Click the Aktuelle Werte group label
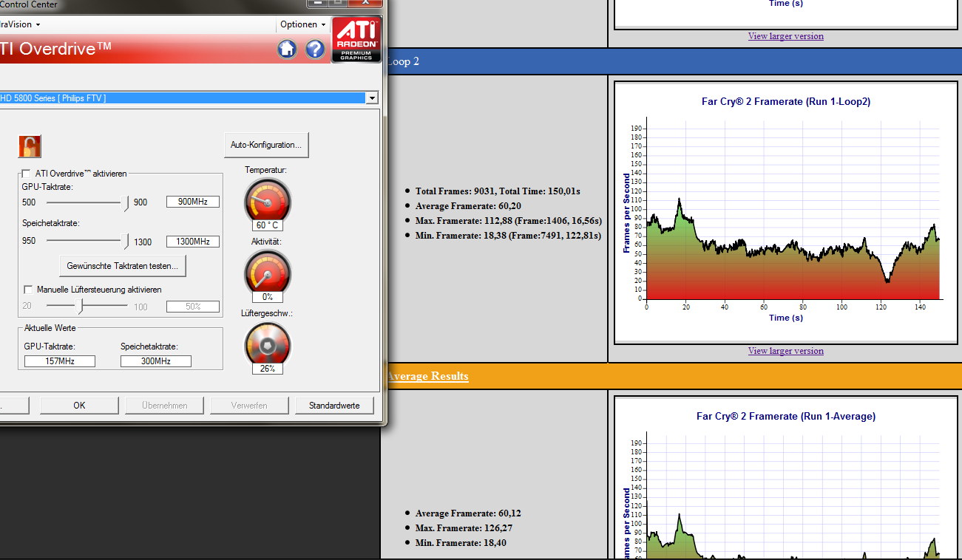962x560 pixels. [x=50, y=327]
